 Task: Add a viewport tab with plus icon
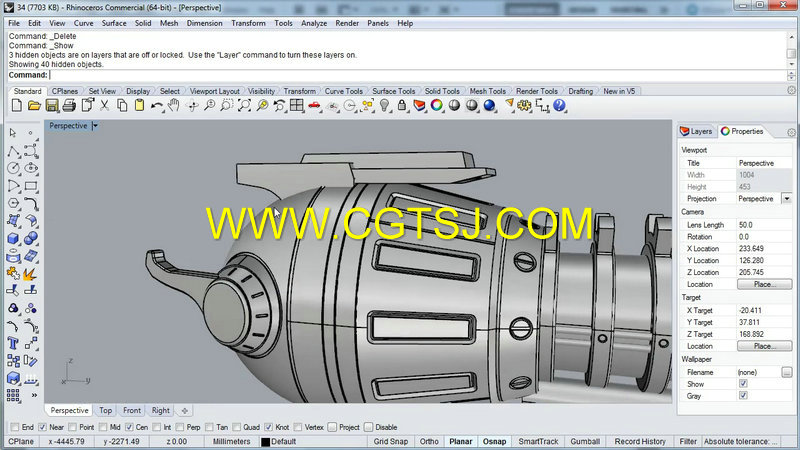185,410
